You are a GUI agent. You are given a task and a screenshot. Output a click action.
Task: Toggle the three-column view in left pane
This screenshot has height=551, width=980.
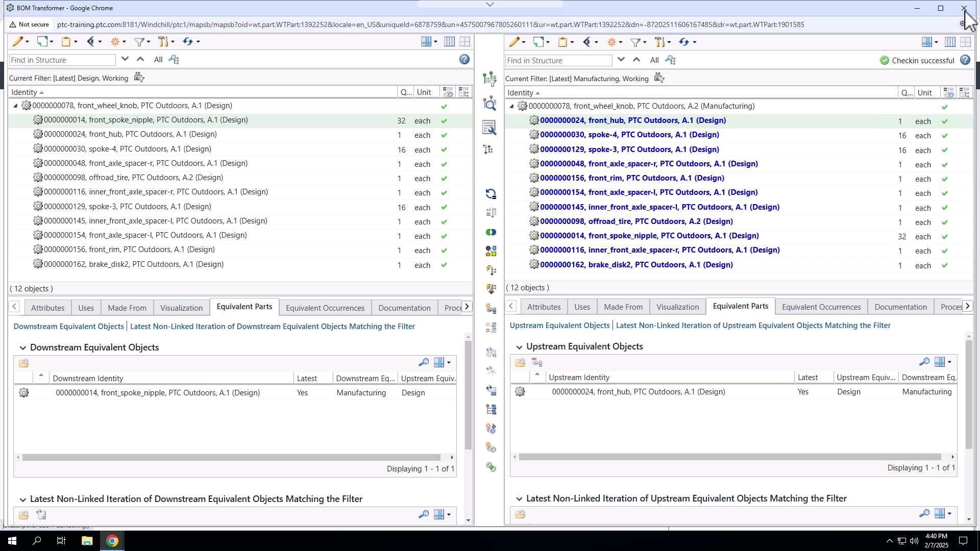point(449,41)
